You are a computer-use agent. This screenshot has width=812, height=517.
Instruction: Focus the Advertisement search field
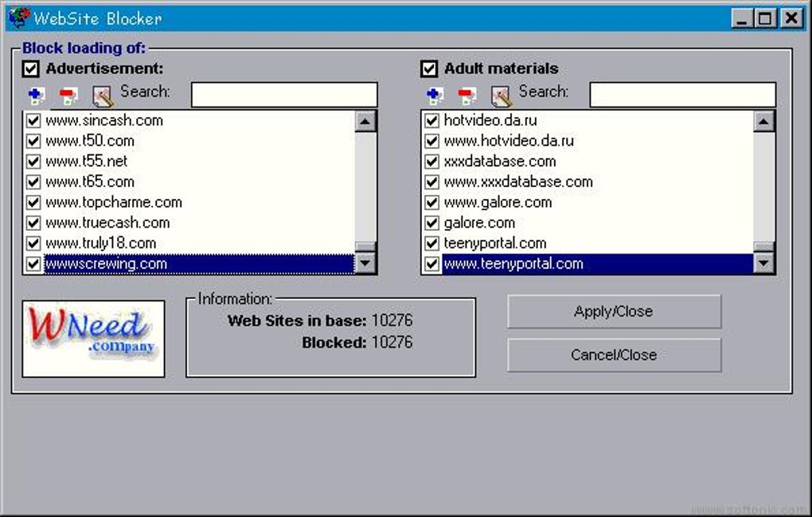pyautogui.click(x=284, y=95)
